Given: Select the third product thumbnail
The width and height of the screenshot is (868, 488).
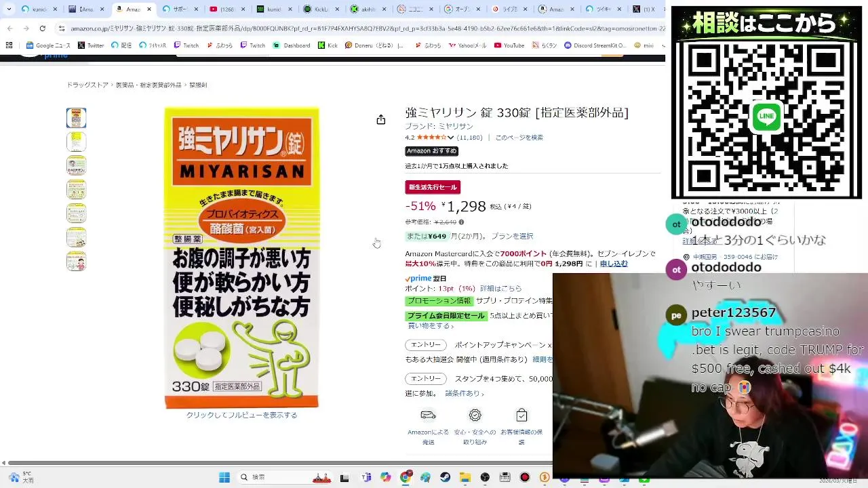Looking at the screenshot, I should point(76,165).
